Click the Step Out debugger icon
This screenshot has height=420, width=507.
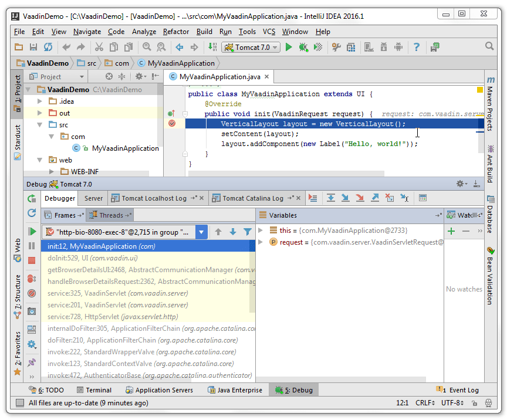pyautogui.click(x=374, y=198)
